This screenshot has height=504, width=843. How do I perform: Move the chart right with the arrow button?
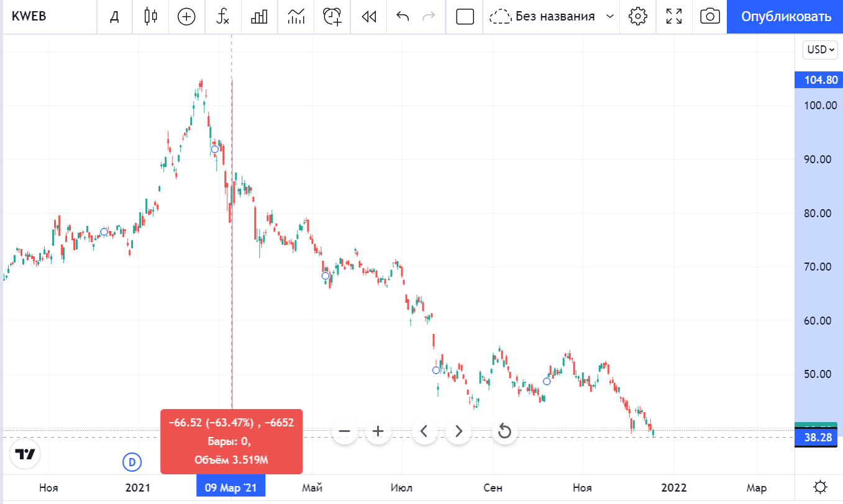coord(458,431)
